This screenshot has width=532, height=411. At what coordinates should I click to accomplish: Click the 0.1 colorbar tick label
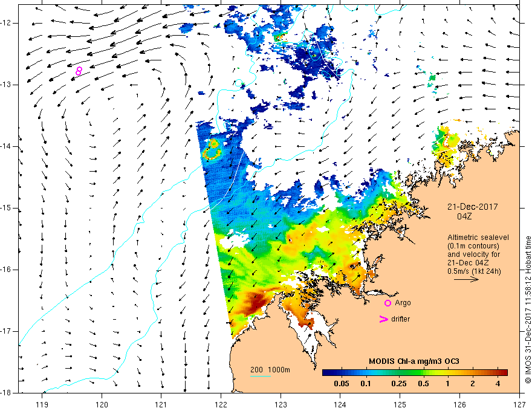pyautogui.click(x=365, y=384)
